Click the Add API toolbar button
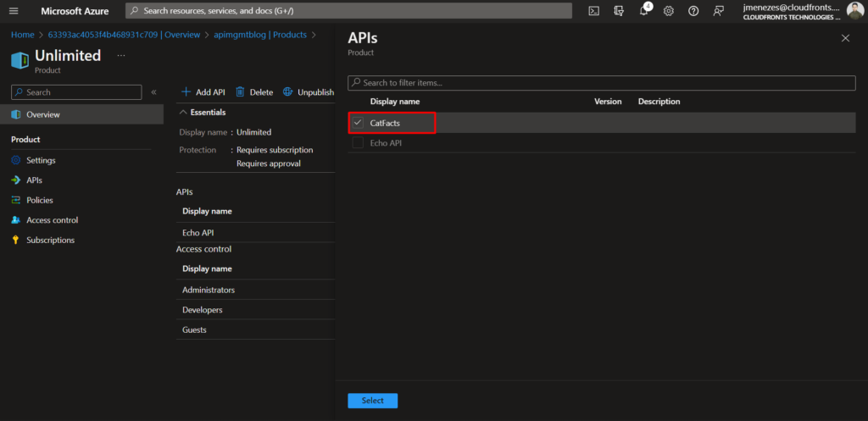Screen dimensions: 868x421 tap(203, 92)
